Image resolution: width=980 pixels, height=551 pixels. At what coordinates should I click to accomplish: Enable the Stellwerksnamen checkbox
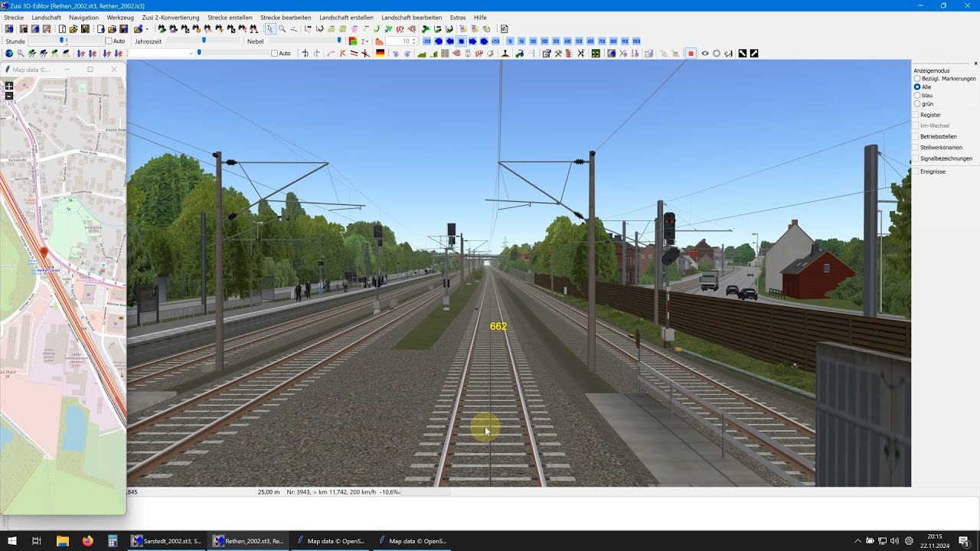click(x=916, y=147)
